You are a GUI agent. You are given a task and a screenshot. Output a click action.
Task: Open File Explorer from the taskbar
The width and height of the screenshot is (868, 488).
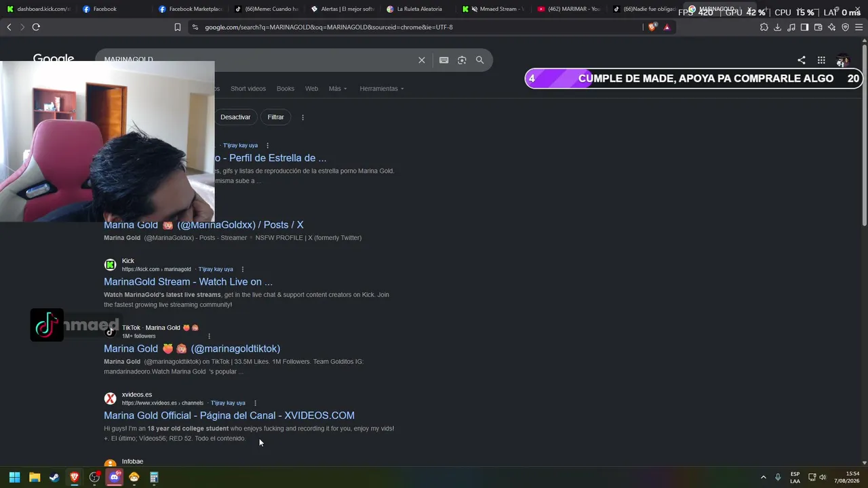click(x=35, y=478)
